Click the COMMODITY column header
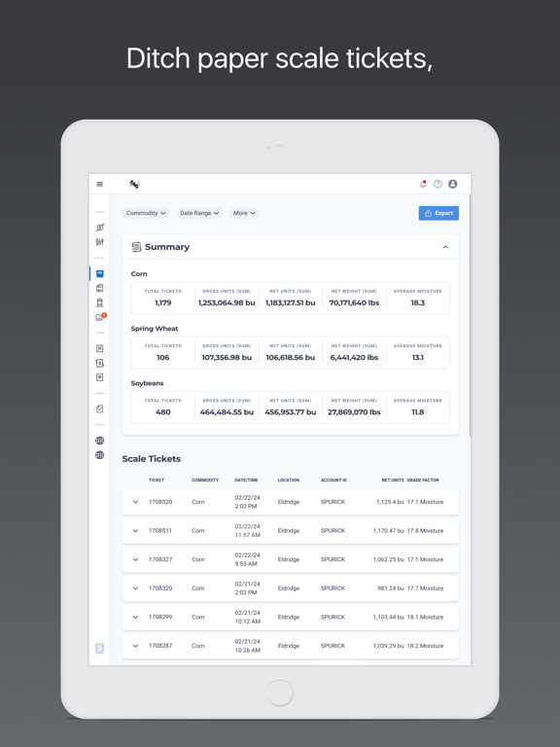 pyautogui.click(x=205, y=480)
